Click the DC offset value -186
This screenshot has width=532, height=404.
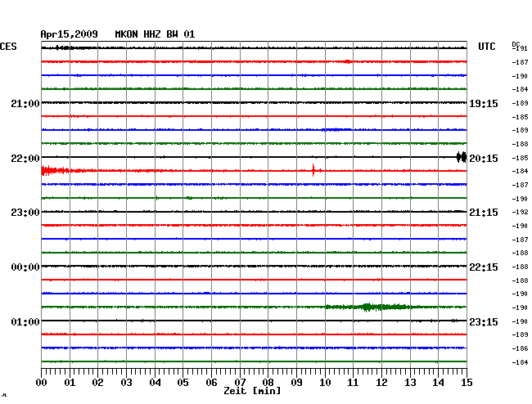pos(520,348)
